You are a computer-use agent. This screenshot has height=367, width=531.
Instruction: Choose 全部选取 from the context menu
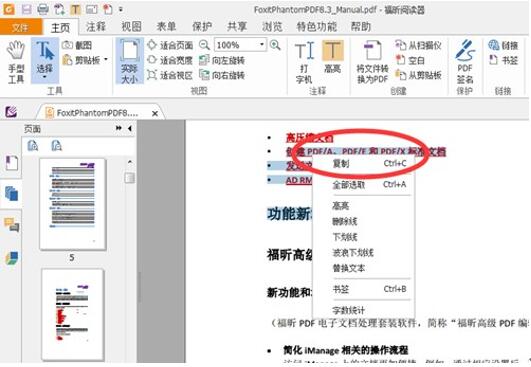pyautogui.click(x=363, y=185)
